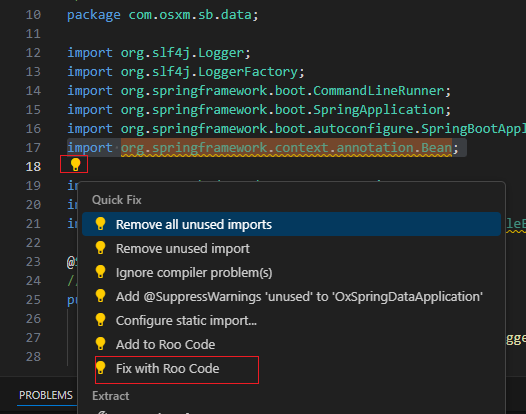Click import org.slf4j.Logger on line 12

[159, 53]
